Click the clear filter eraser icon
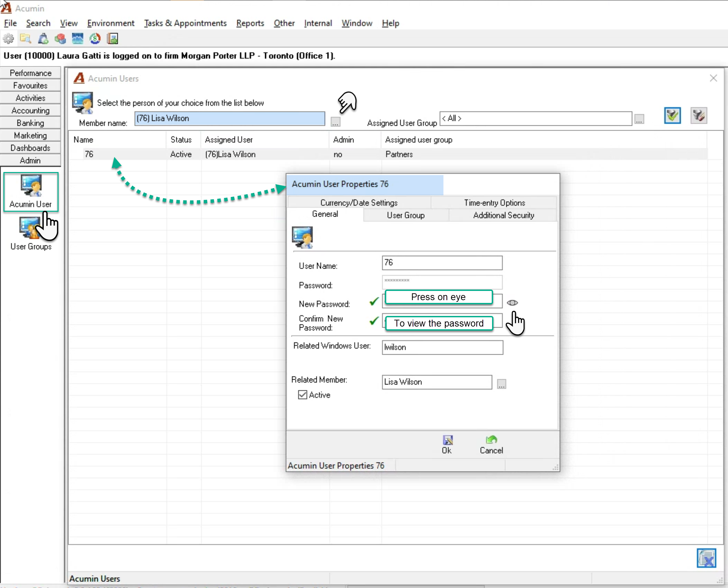Image resolution: width=728 pixels, height=588 pixels. coord(699,115)
